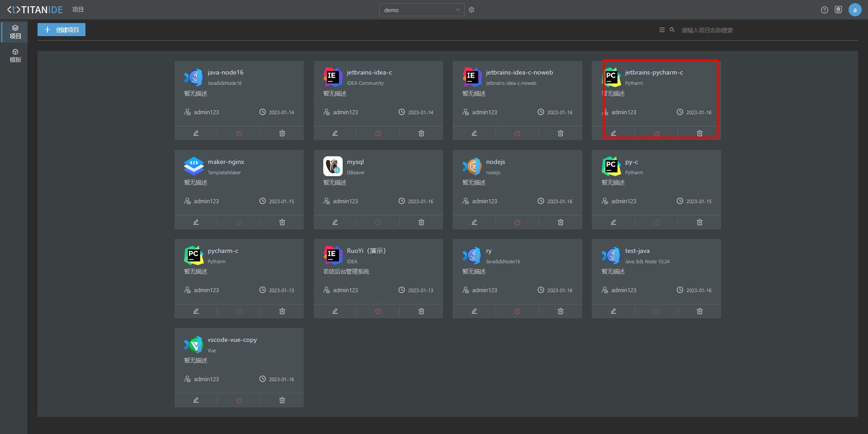This screenshot has height=434, width=868.
Task: Delete the ry project
Action: (x=561, y=311)
